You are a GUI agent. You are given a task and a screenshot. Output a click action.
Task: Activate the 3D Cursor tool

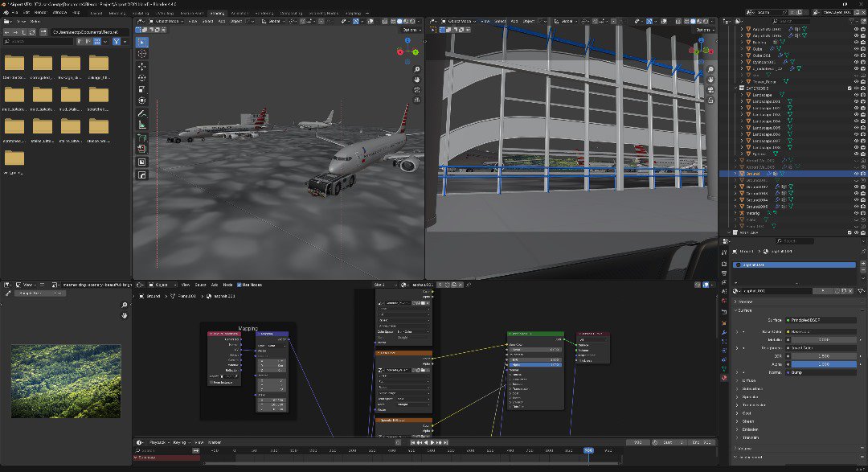(x=141, y=54)
